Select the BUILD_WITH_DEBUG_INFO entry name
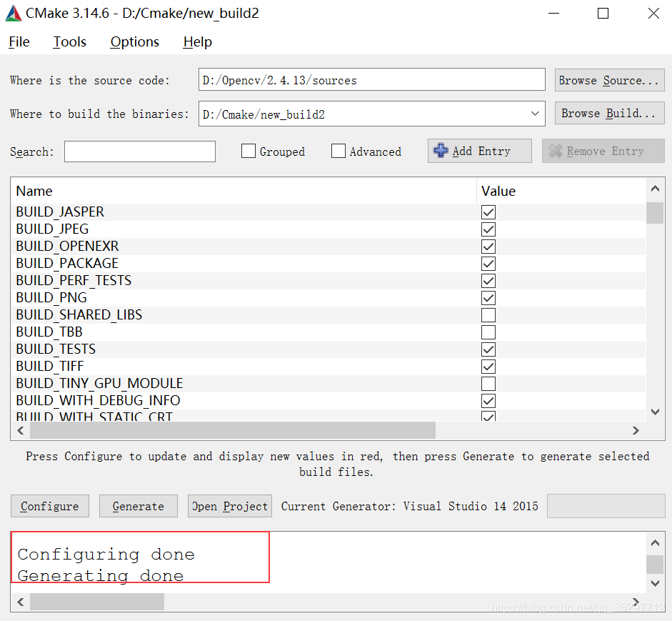The width and height of the screenshot is (672, 621). pos(98,401)
